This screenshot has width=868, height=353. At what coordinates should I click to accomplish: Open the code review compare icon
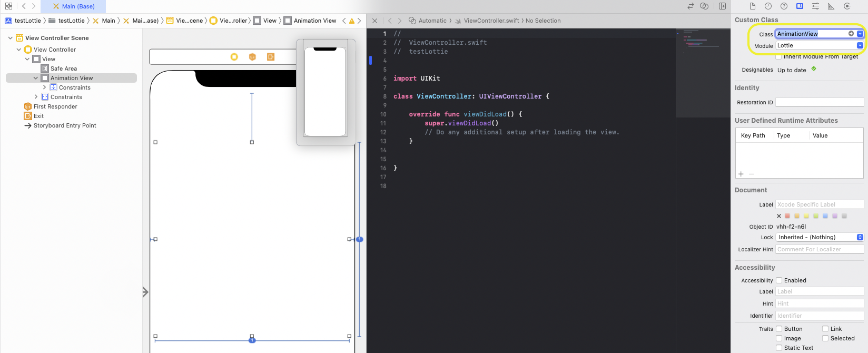pyautogui.click(x=704, y=6)
